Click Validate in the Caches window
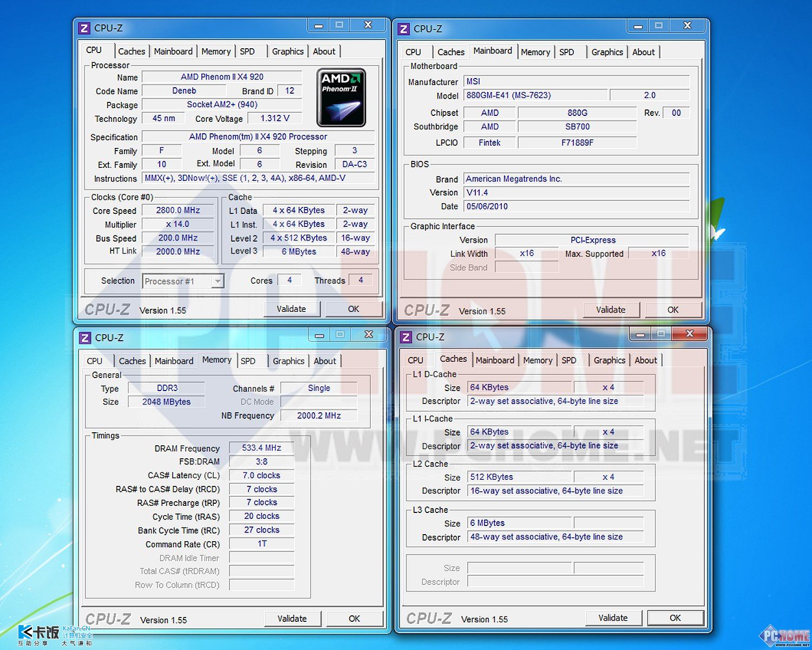The image size is (812, 650). 613,618
